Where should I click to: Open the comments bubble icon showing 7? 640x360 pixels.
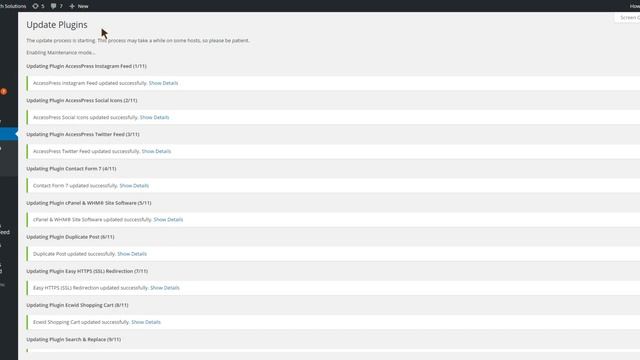pyautogui.click(x=56, y=6)
